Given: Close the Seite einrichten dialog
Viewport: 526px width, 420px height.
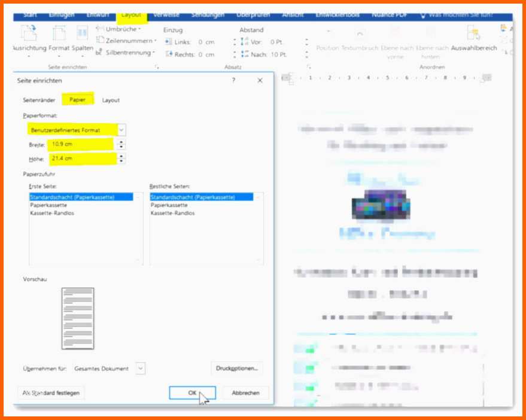Looking at the screenshot, I should (x=260, y=80).
